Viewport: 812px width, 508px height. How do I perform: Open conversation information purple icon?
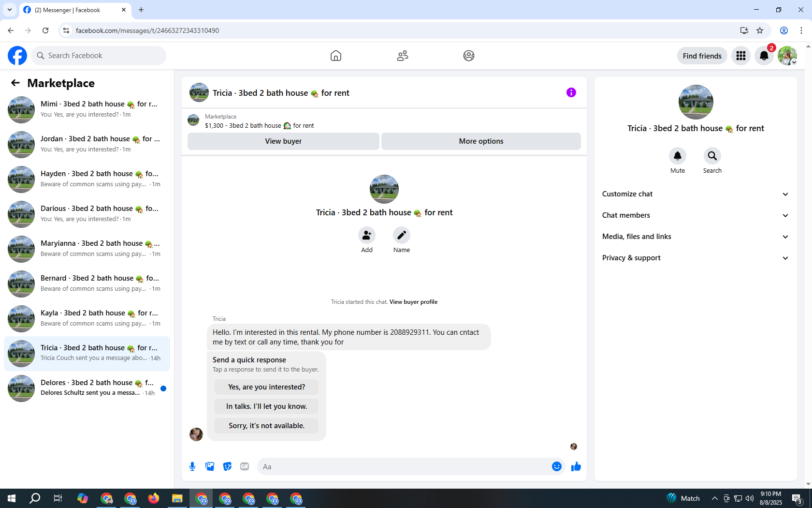[x=571, y=92]
